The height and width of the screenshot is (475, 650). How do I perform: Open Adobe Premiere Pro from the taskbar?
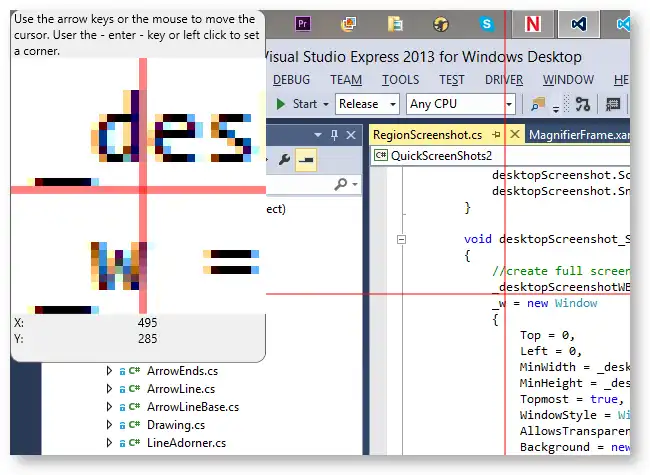pyautogui.click(x=303, y=24)
